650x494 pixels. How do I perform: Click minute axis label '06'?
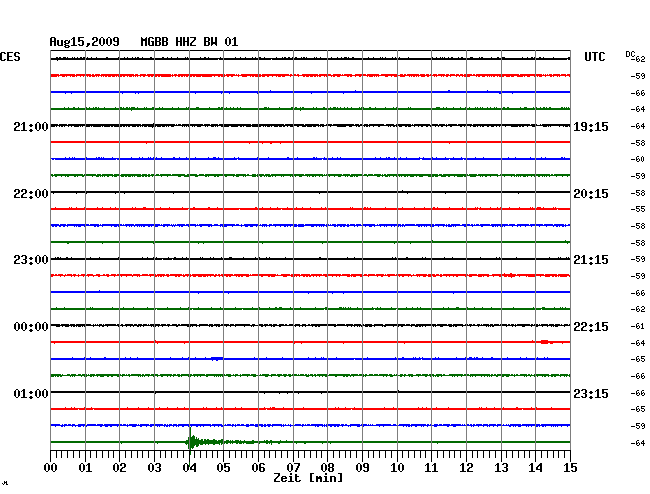258,467
